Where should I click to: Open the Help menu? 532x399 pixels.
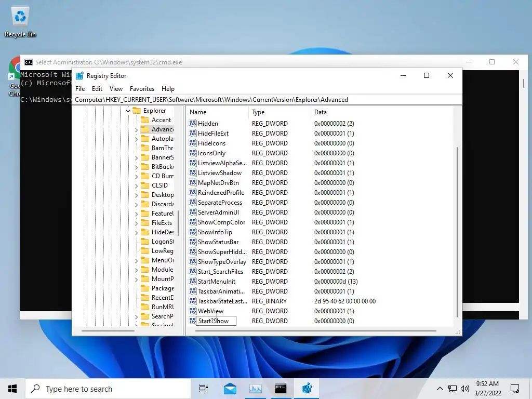[x=168, y=88]
